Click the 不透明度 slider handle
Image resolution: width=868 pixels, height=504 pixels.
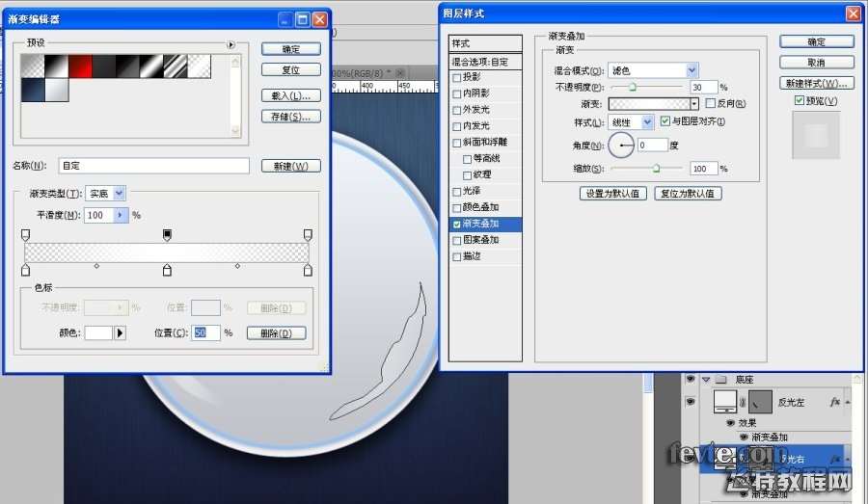tap(632, 87)
